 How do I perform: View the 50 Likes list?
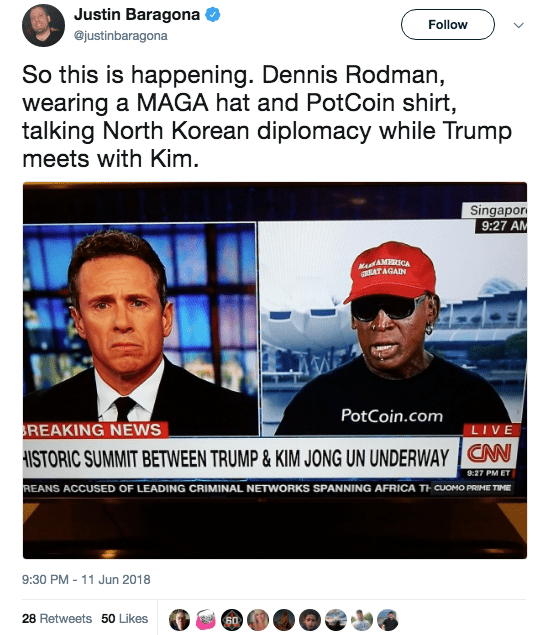coord(124,618)
